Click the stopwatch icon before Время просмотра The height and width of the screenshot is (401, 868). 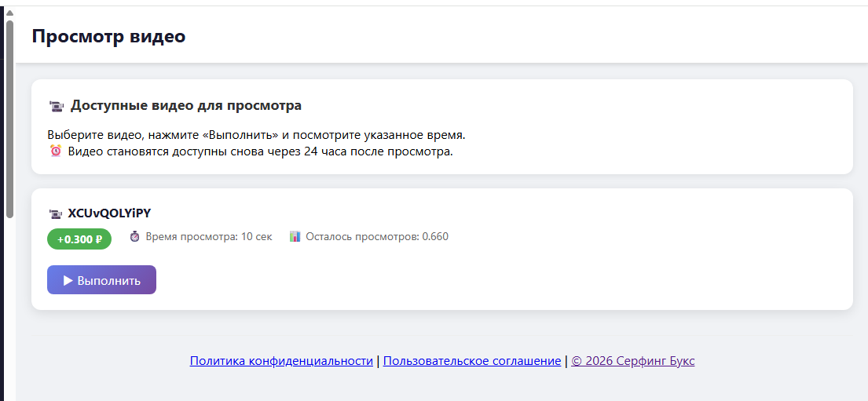134,236
